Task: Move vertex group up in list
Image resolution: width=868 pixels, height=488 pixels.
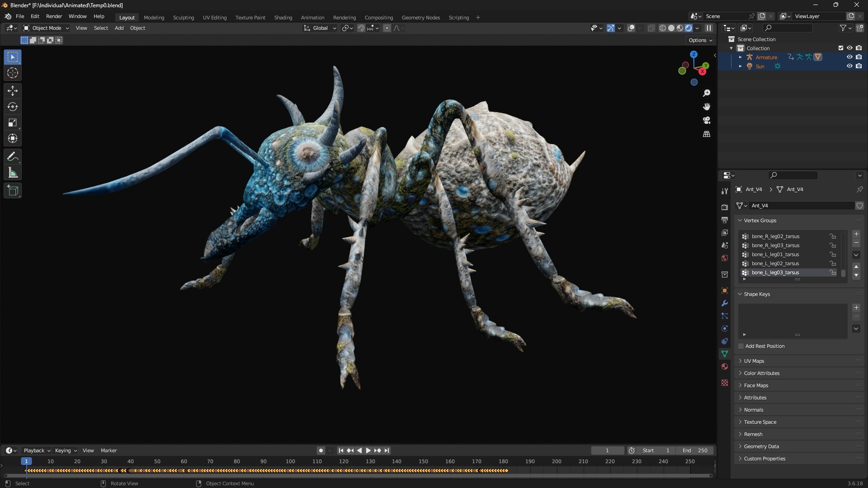Action: point(856,267)
